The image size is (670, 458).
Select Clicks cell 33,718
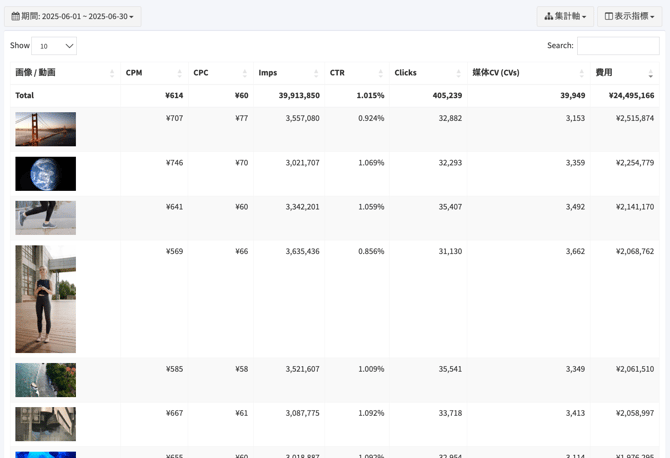coord(450,413)
